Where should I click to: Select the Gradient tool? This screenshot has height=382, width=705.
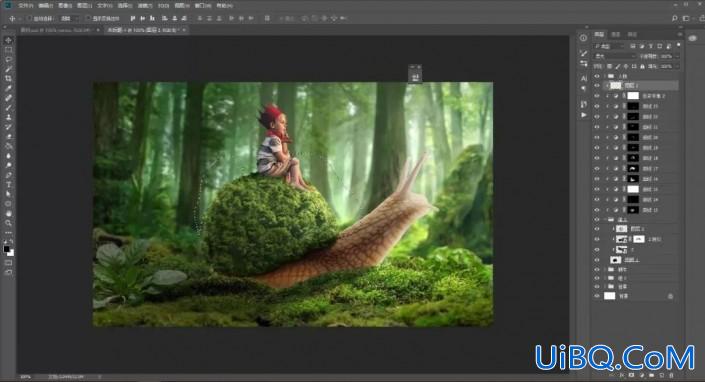9,146
